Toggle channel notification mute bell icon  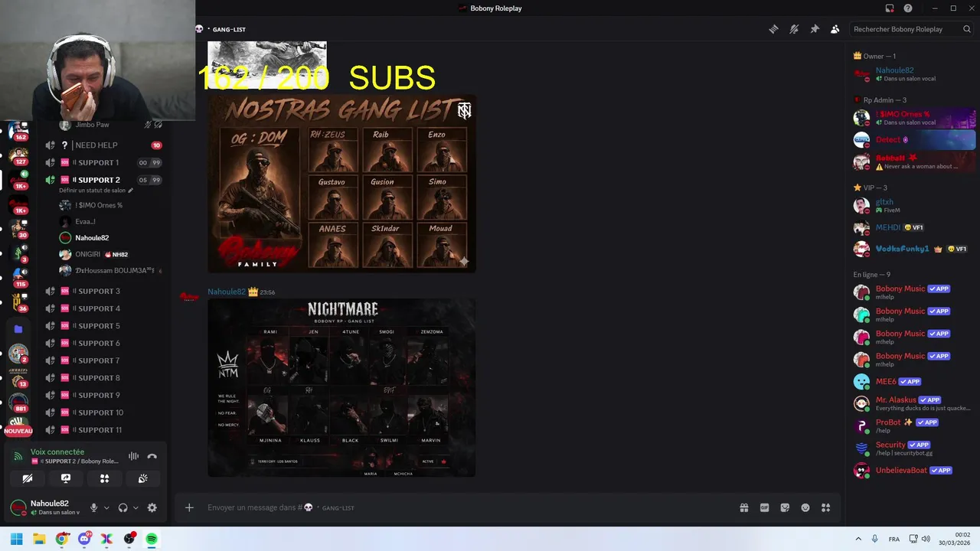tap(794, 29)
